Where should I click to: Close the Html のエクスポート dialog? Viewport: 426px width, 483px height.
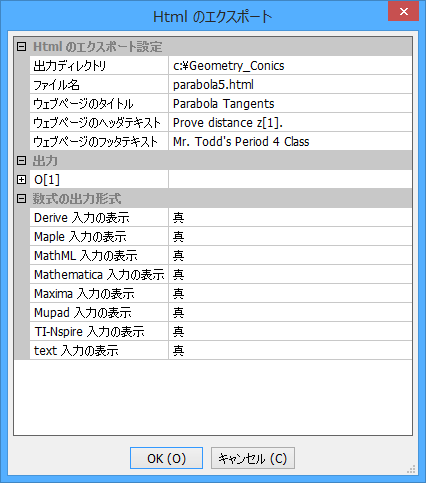point(404,12)
